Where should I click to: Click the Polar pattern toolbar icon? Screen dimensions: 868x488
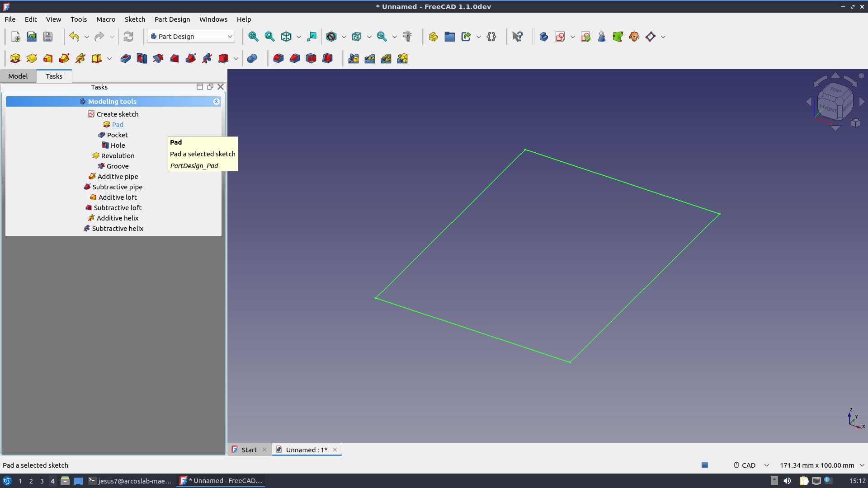386,58
